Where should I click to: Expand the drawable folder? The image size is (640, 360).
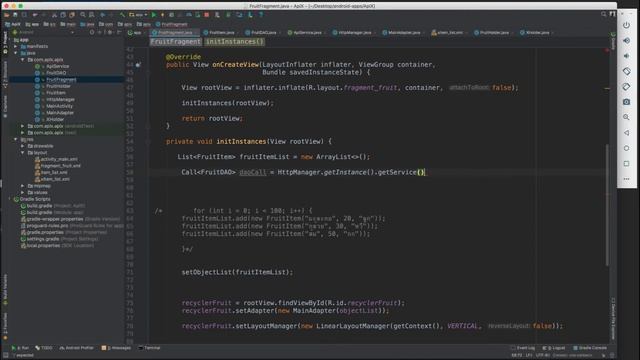(23, 146)
